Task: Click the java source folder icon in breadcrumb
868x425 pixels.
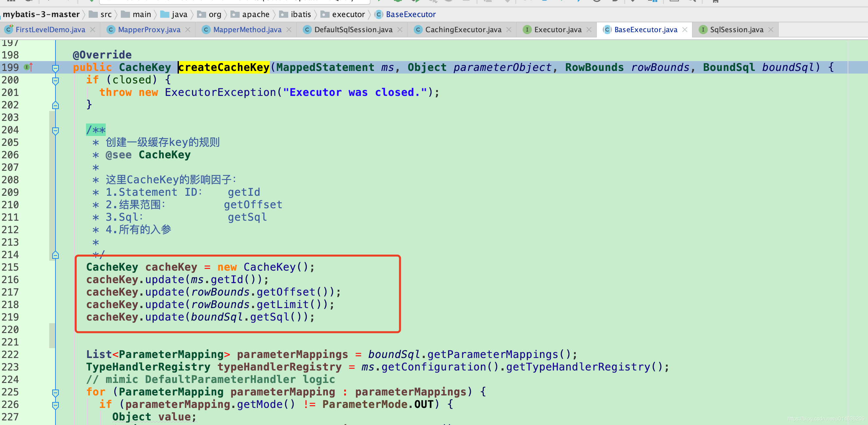Action: (x=165, y=14)
